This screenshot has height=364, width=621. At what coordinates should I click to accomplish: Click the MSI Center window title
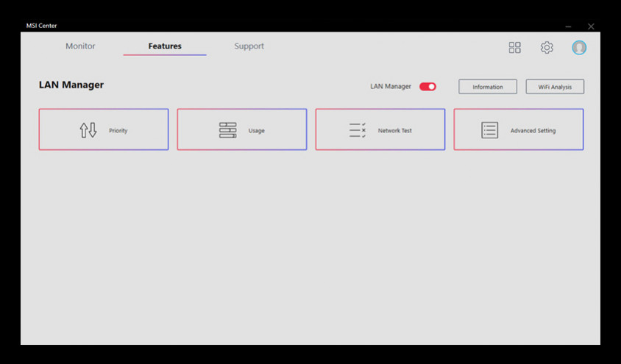tap(42, 26)
